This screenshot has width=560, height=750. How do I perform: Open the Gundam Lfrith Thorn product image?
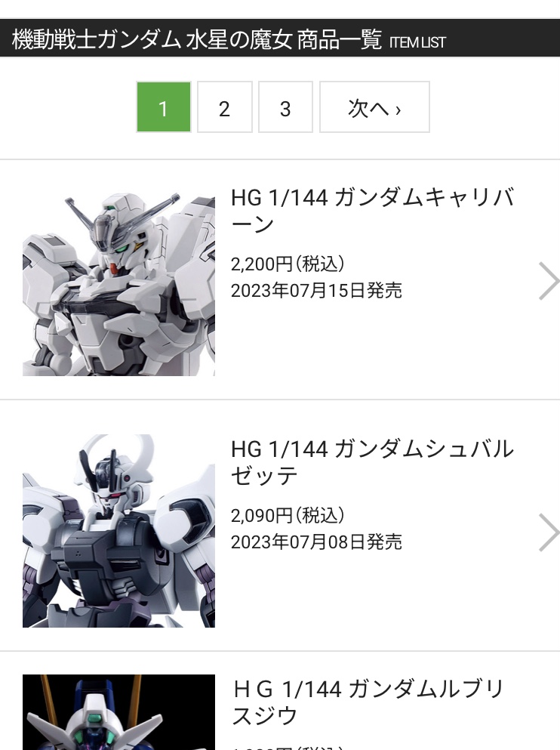tap(118, 712)
